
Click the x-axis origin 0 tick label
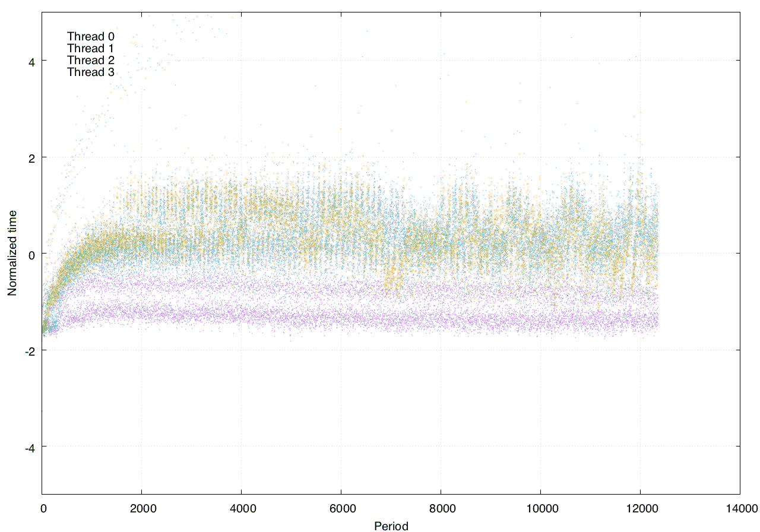[x=43, y=508]
